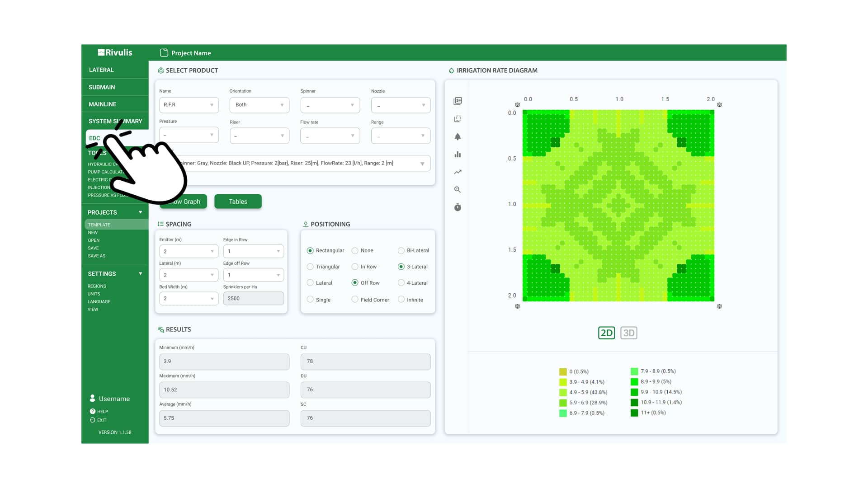The height and width of the screenshot is (488, 868).
Task: Select the area selection tool above the diagram
Action: coord(458,118)
